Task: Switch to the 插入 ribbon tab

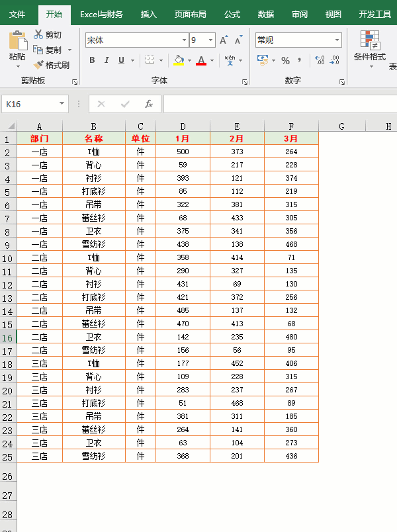Action: click(149, 15)
